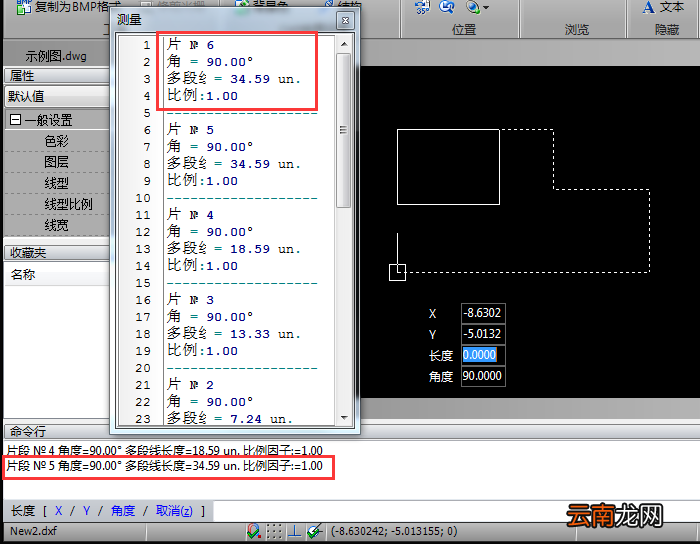Viewport: 700px width, 544px height.
Task: Click the X option link in command prompt
Action: pyautogui.click(x=58, y=511)
